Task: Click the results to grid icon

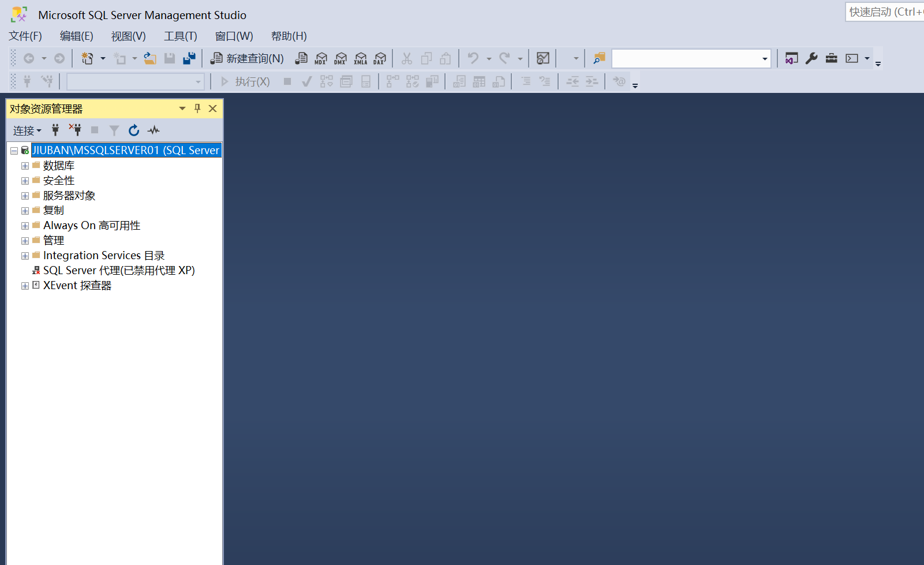Action: [x=479, y=82]
